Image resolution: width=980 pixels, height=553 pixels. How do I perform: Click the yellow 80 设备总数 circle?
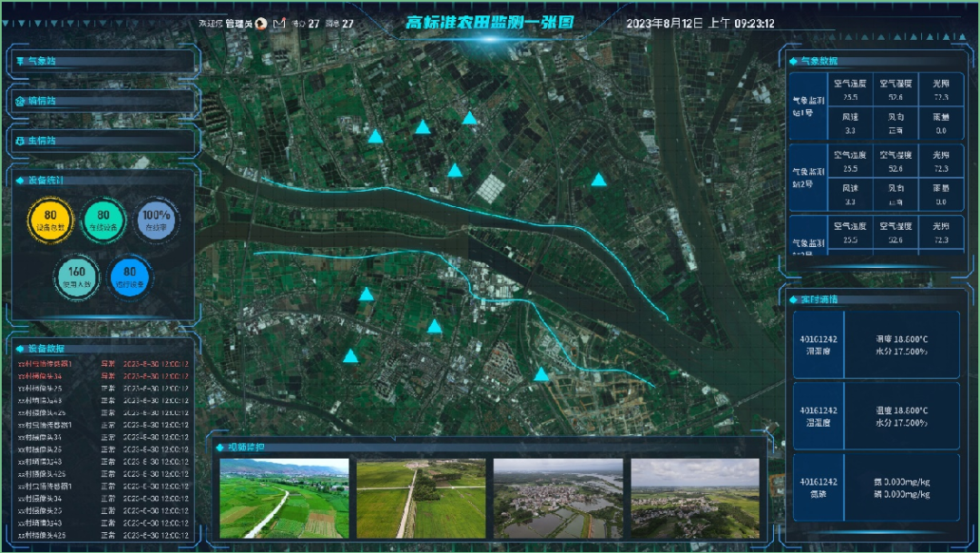click(x=51, y=220)
